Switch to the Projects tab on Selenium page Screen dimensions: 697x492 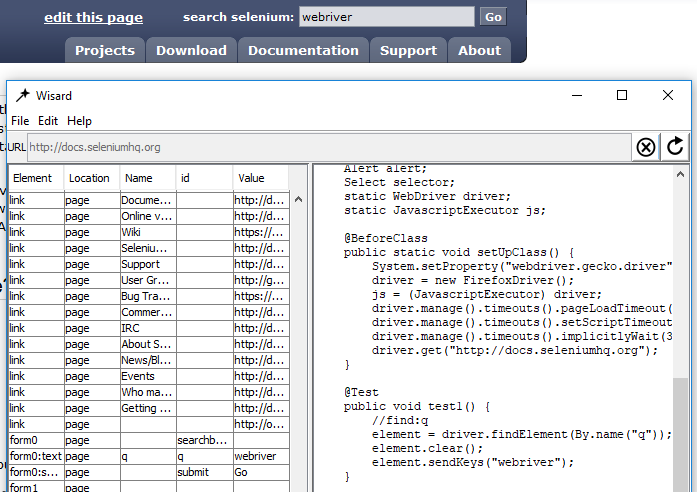point(105,50)
